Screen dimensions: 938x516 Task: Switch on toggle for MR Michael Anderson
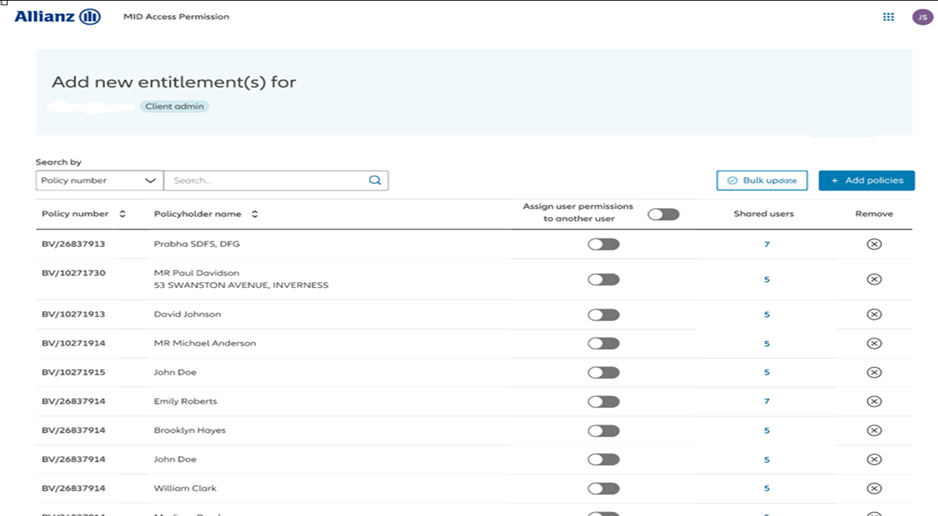click(604, 343)
